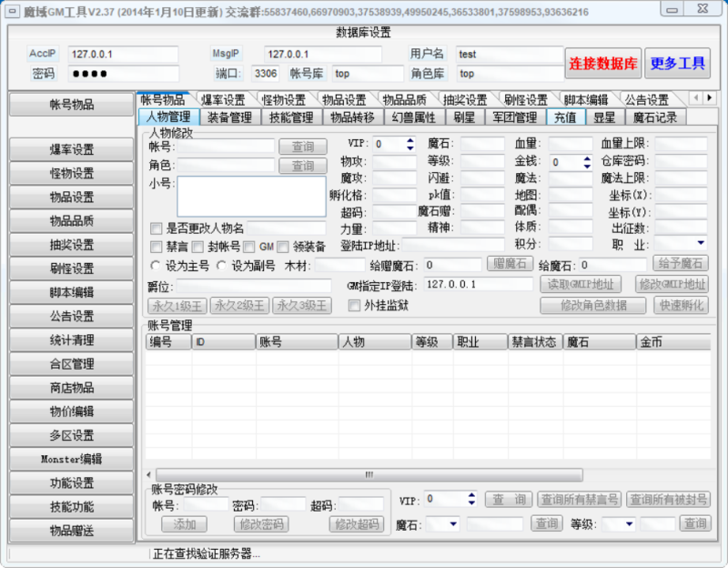Open the 装备管理 sub tab

(230, 117)
